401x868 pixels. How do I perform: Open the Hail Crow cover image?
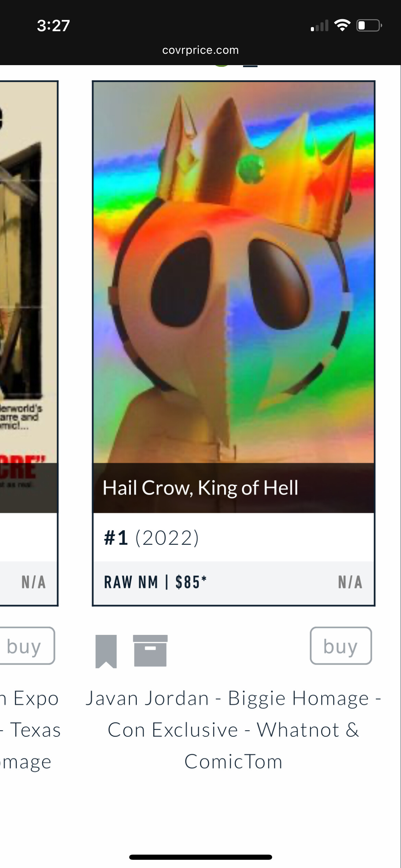233,272
